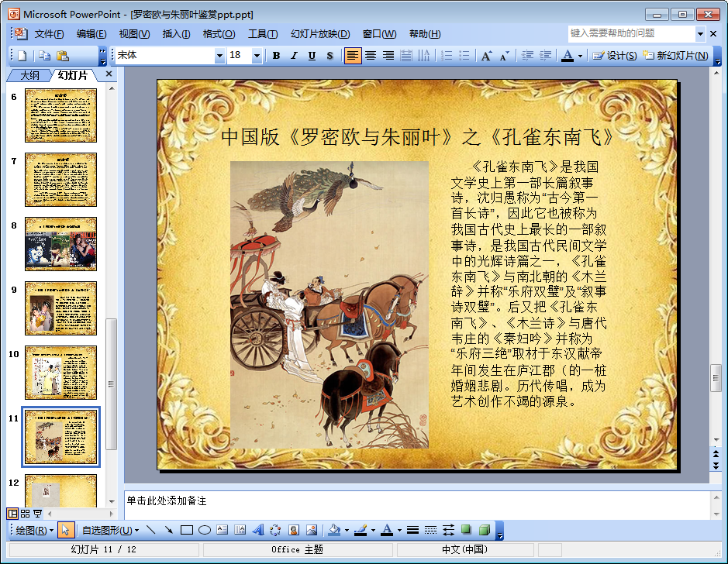
Task: Open formatting toolbar font color dropdown arrow
Action: (581, 56)
